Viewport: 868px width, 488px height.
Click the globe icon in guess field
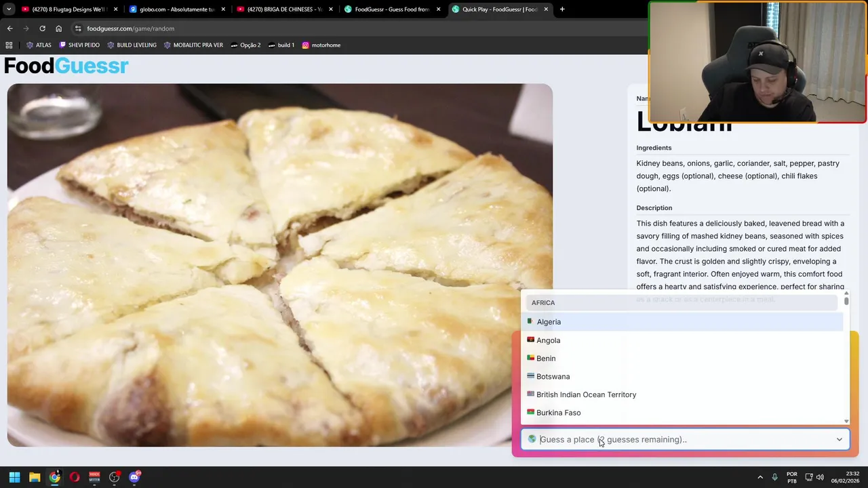(532, 439)
